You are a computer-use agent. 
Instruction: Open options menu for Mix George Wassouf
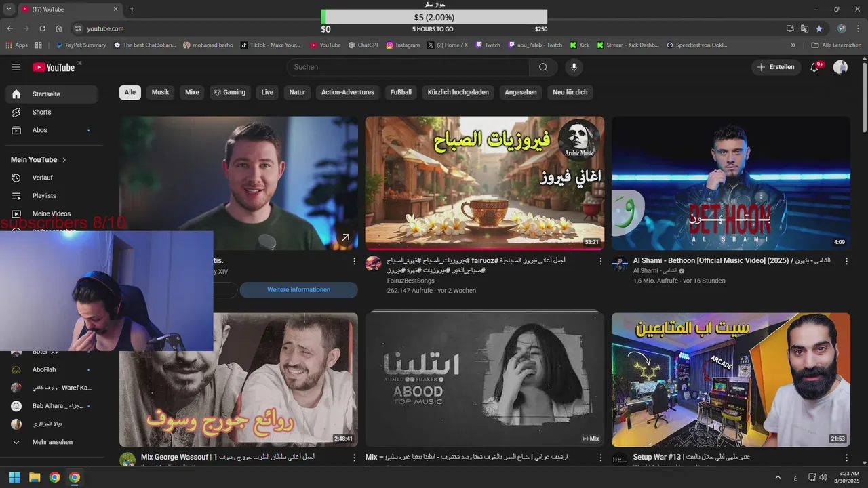pos(354,458)
